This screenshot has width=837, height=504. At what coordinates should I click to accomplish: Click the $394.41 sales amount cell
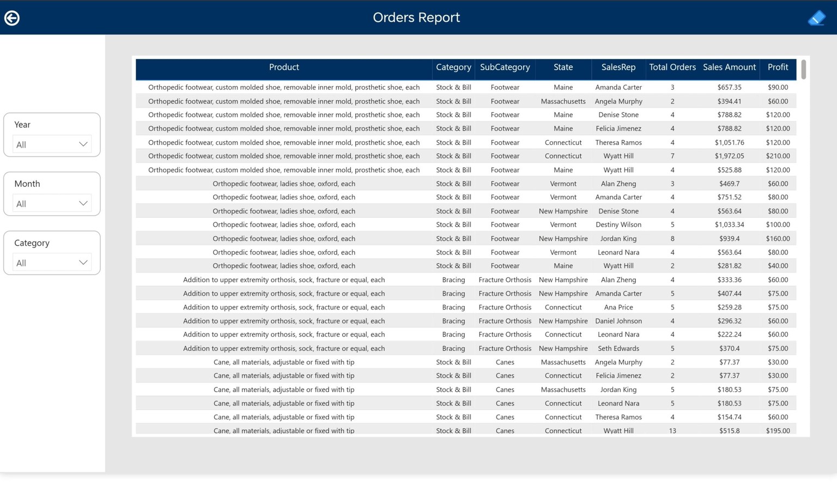pyautogui.click(x=729, y=101)
